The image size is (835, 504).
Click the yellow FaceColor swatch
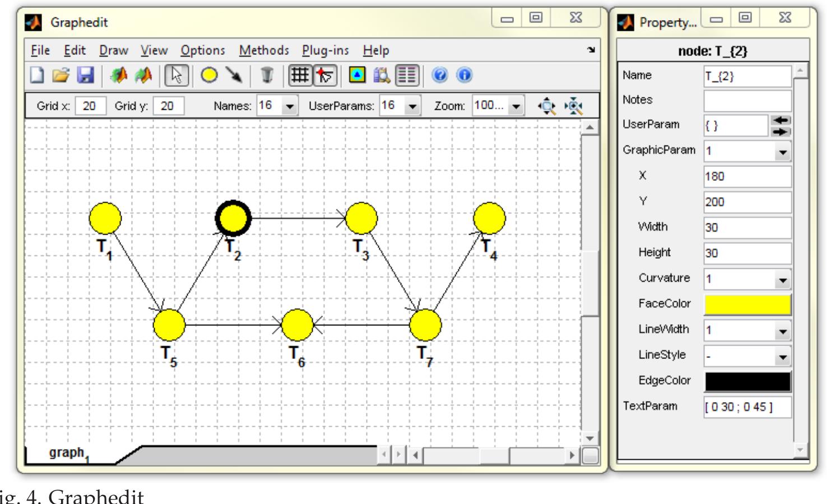748,304
